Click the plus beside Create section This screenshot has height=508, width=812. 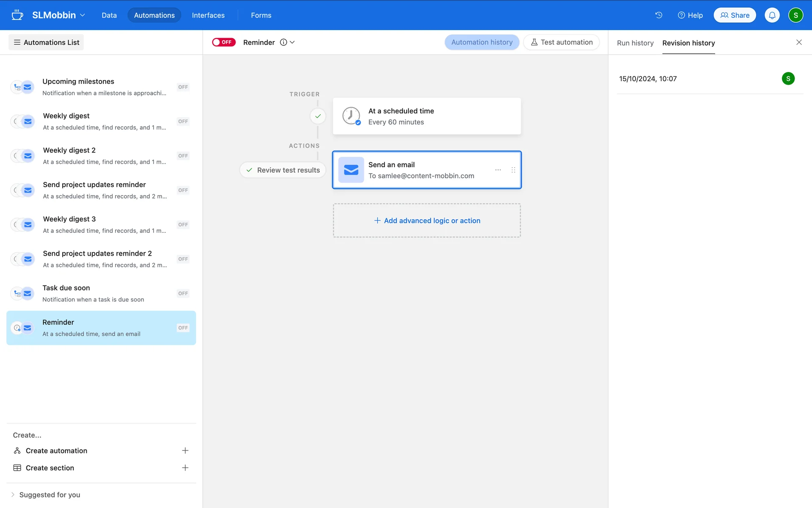click(x=185, y=468)
